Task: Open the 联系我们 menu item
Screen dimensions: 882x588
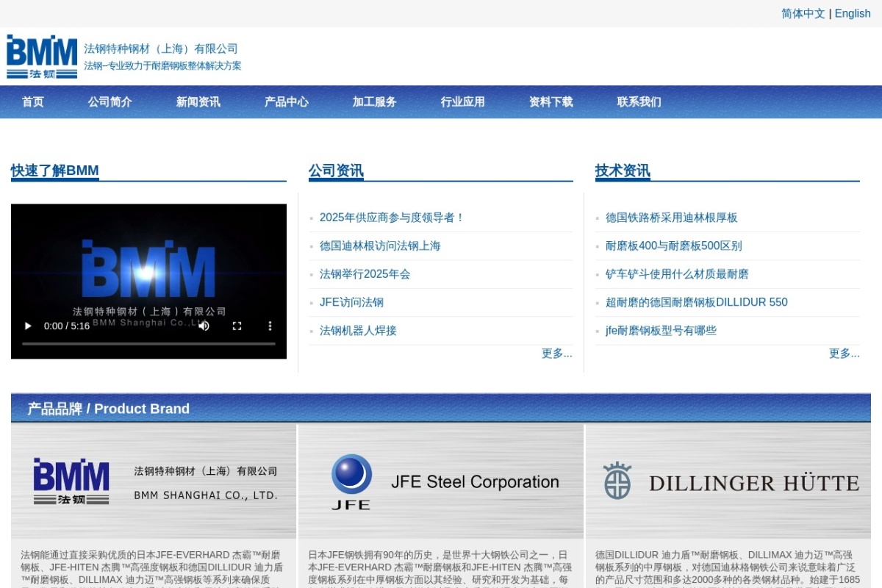Action: (639, 102)
